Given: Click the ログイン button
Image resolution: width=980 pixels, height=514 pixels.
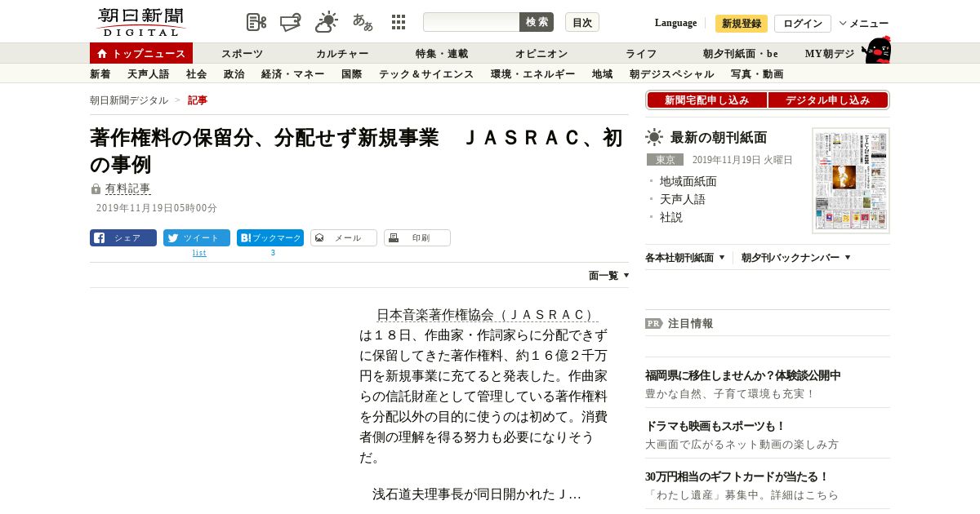Looking at the screenshot, I should coord(803,24).
